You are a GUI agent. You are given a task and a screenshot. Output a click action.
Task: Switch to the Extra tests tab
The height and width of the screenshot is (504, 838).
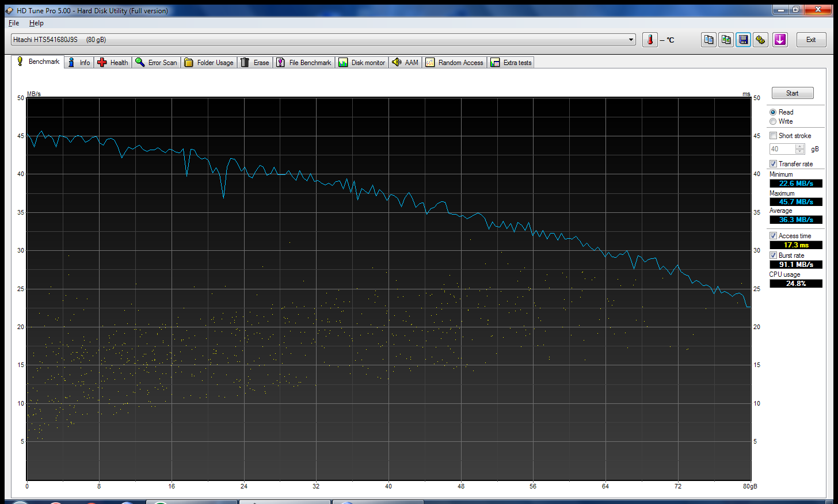click(511, 63)
